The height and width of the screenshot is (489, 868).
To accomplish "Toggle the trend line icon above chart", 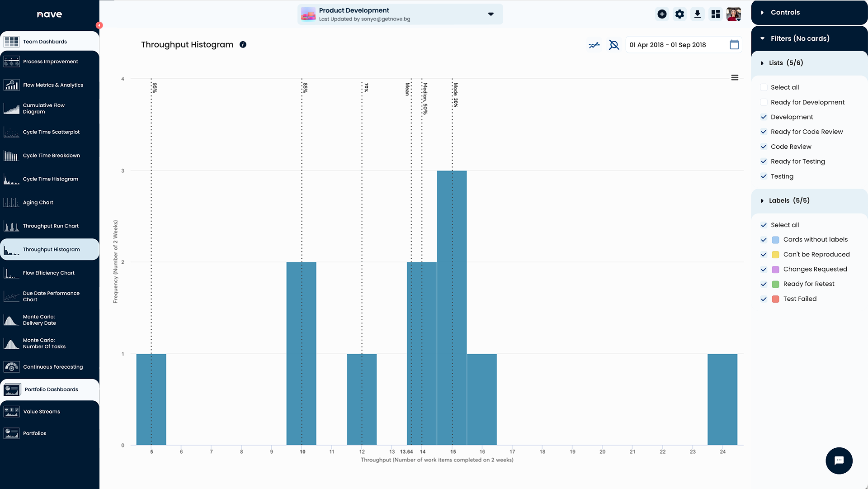I will click(594, 45).
